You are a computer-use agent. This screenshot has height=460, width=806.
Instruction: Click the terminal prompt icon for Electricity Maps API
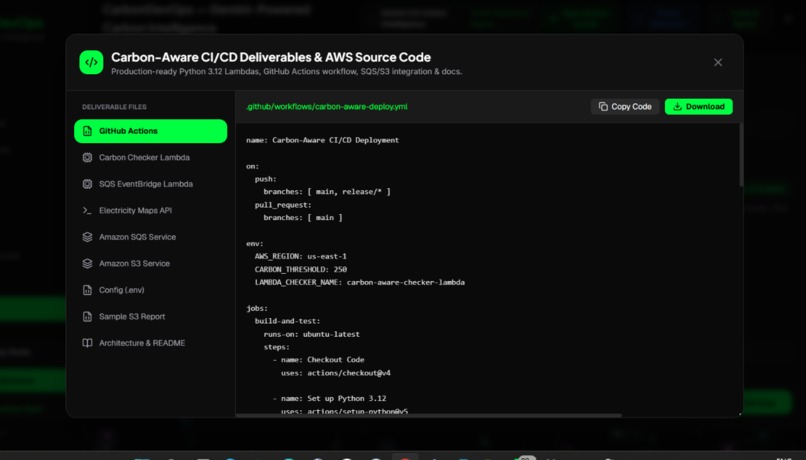[x=87, y=211]
